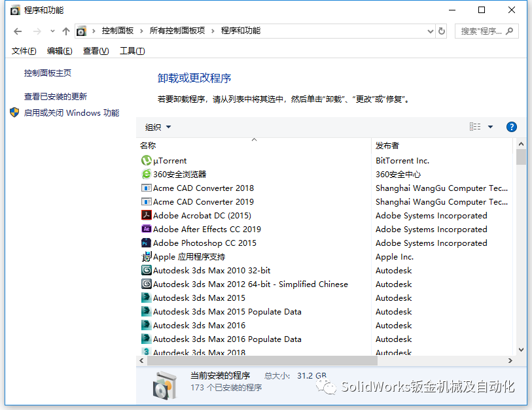Screen dimensions: 532x410
Task: Go forward with the right arrow
Action: (37, 31)
